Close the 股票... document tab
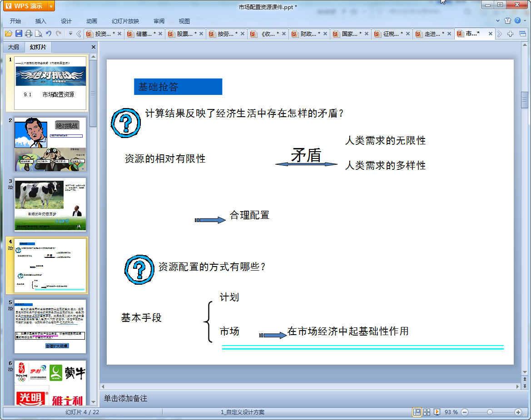 point(201,34)
